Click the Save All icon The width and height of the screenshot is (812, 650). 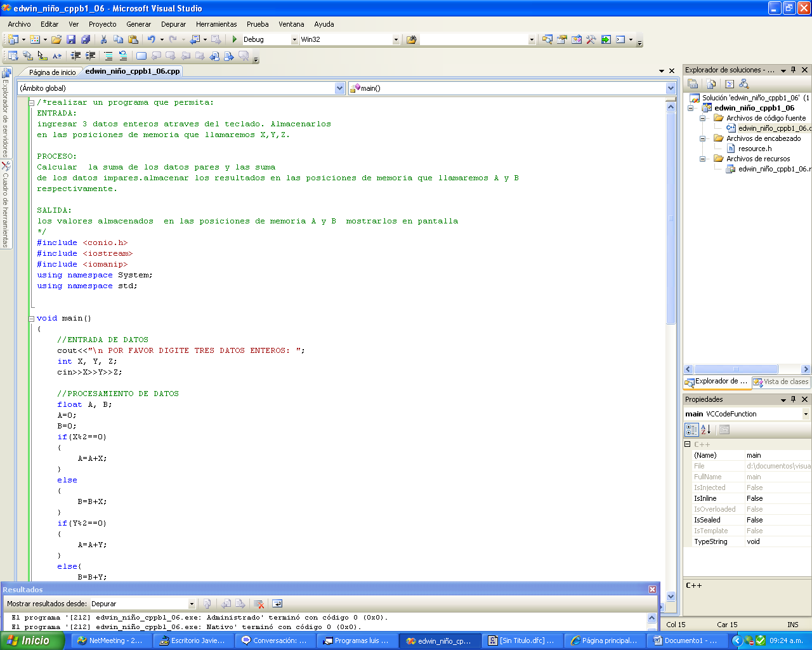[86, 39]
